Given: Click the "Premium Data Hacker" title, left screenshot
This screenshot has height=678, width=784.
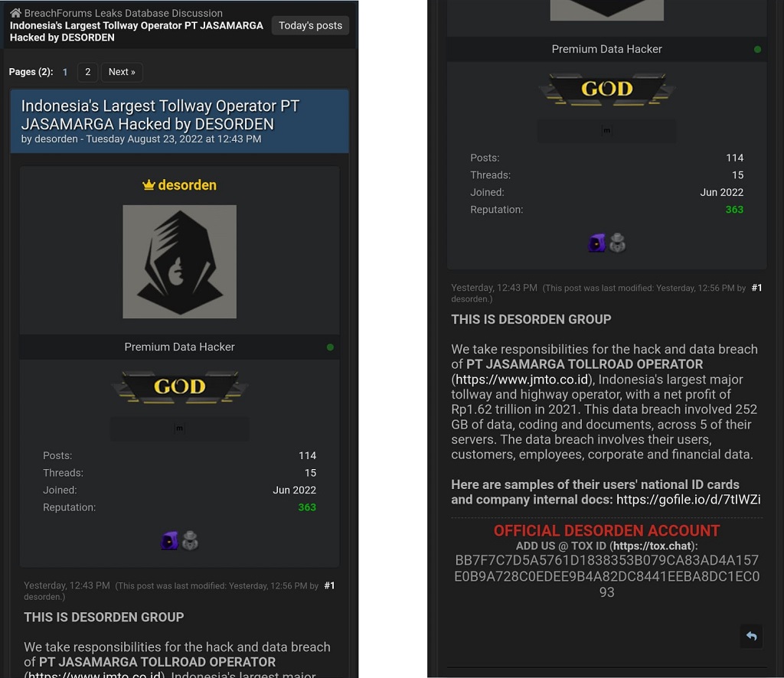Looking at the screenshot, I should [179, 347].
